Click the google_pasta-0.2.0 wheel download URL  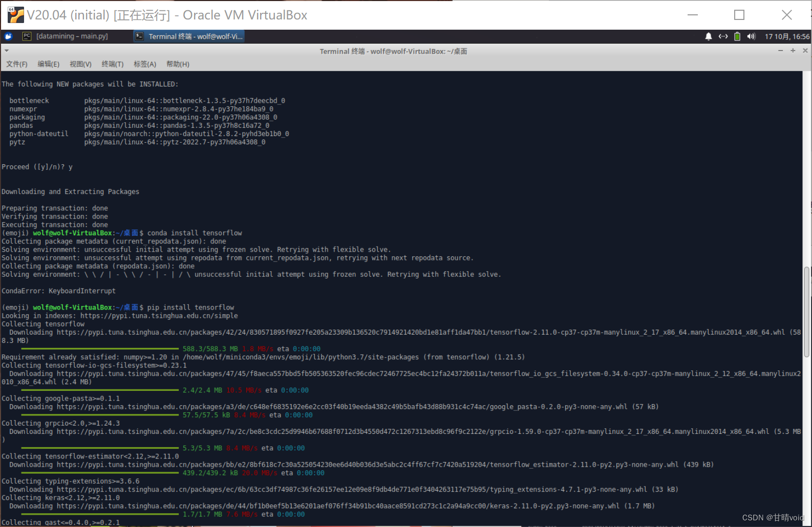tap(342, 407)
